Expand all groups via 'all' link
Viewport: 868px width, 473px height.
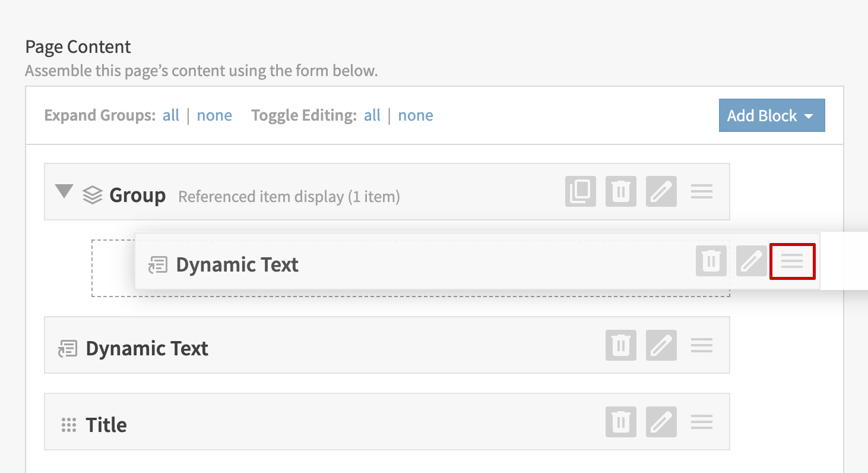click(x=171, y=115)
